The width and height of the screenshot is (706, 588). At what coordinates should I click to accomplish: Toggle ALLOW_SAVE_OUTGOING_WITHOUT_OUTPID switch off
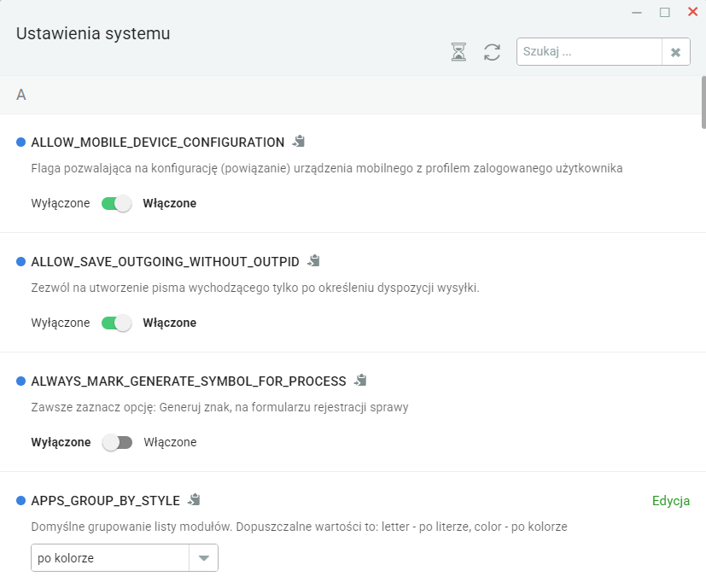pos(117,323)
